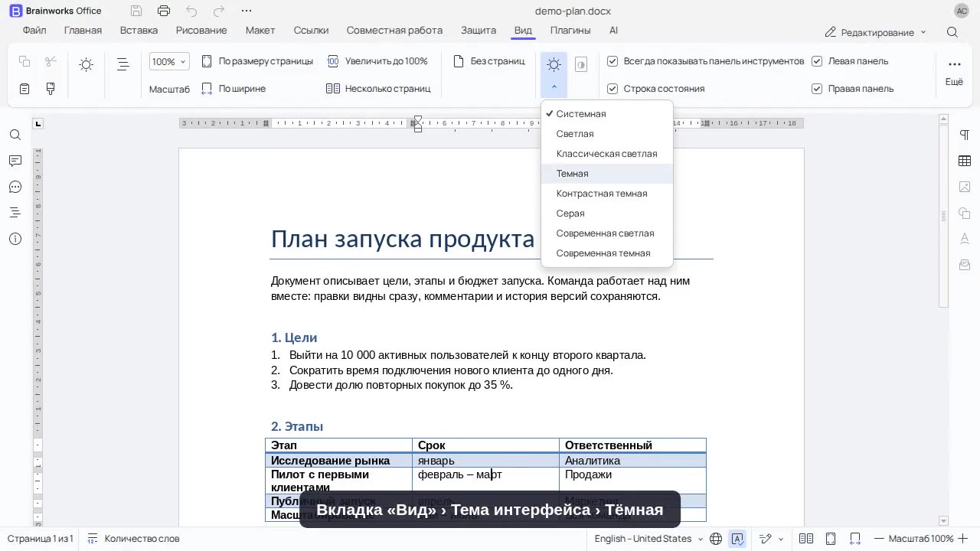Open the More (Ещё) ribbon button
980x551 pixels.
click(954, 73)
